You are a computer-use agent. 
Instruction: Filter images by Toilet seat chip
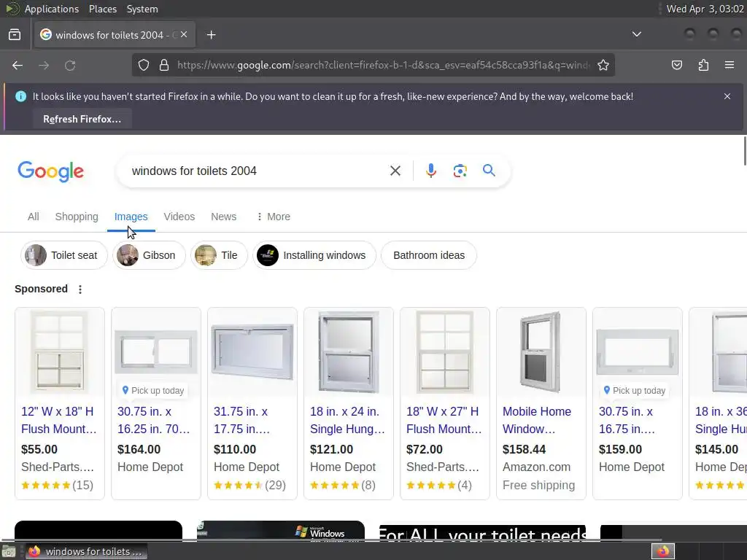tap(64, 255)
